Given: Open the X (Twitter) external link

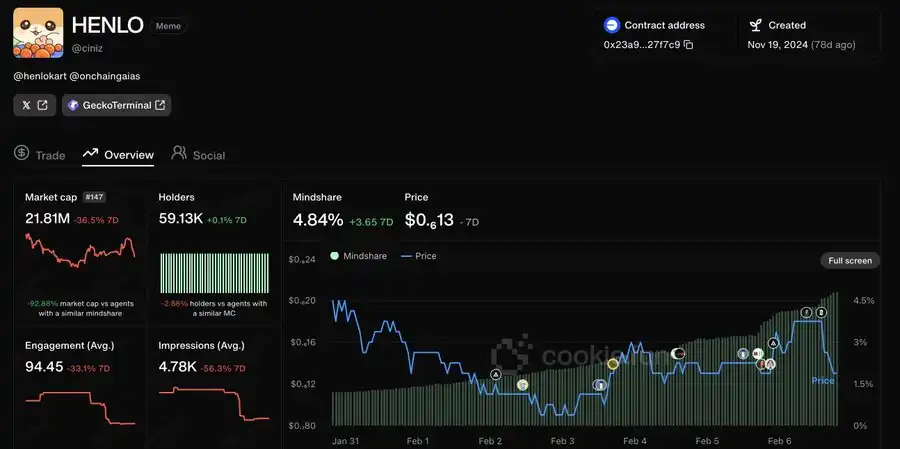Looking at the screenshot, I should [34, 105].
